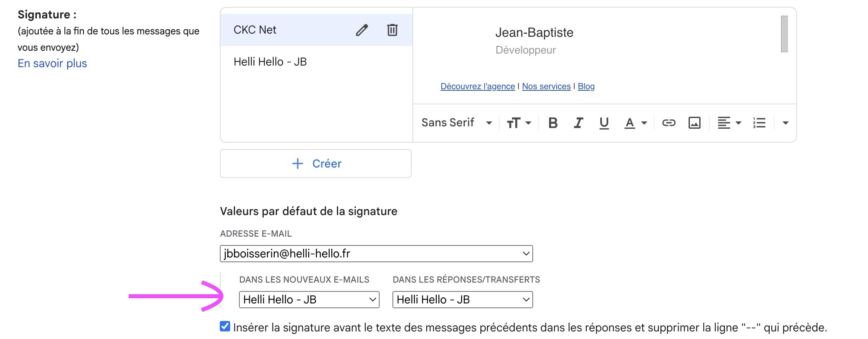The width and height of the screenshot is (868, 339).
Task: Open the En savoir plus link
Action: 52,64
